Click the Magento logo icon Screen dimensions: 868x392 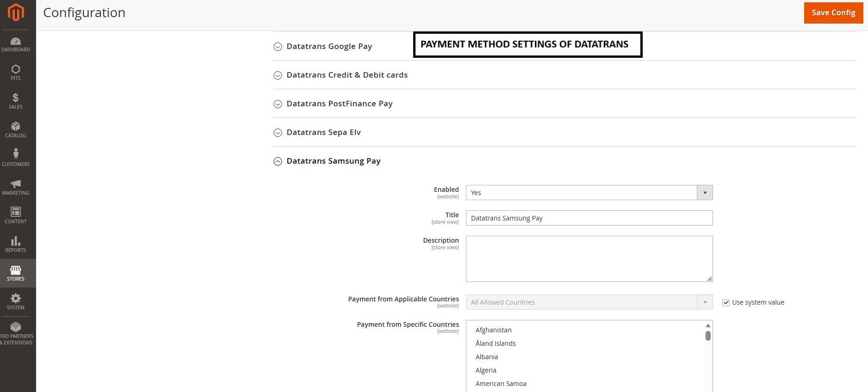[16, 12]
